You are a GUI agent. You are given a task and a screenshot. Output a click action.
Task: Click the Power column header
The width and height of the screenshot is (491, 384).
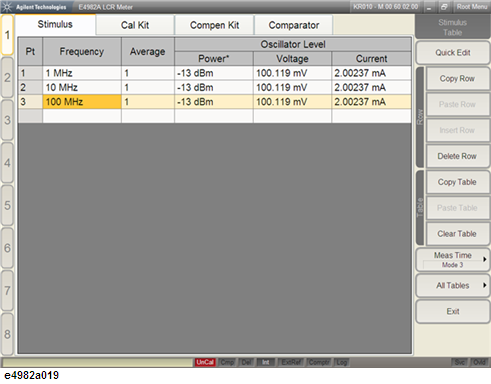214,59
